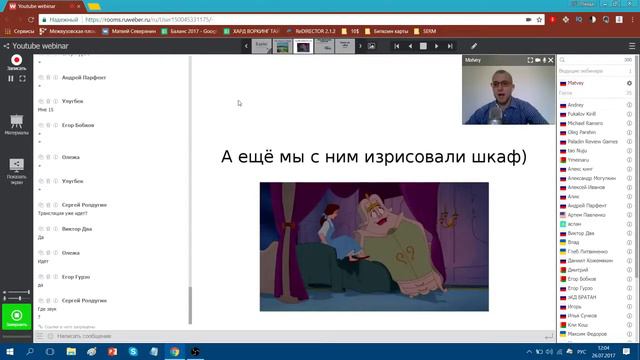Screen dimensions: 640x360
Task: Select the landscape slide thumbnail
Action: click(x=282, y=46)
